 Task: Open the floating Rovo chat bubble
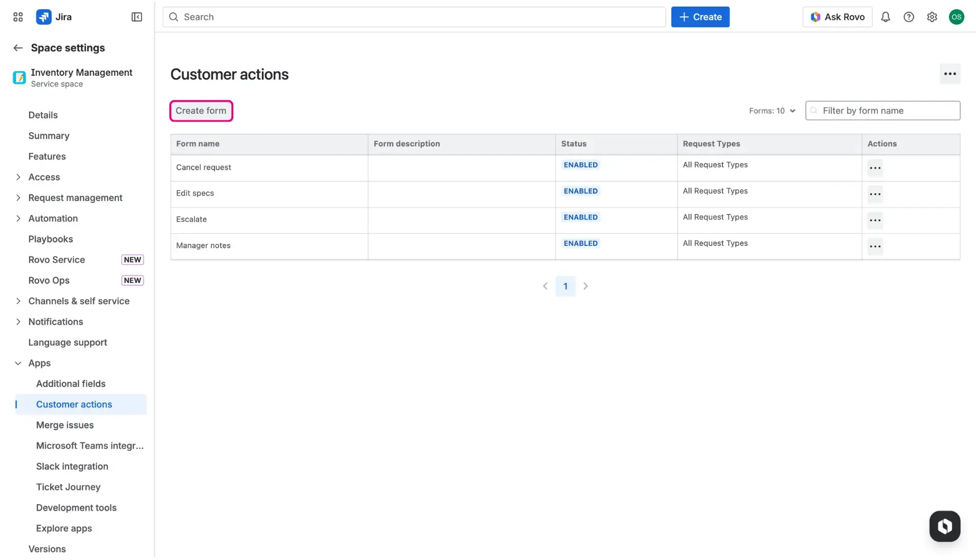tap(944, 526)
